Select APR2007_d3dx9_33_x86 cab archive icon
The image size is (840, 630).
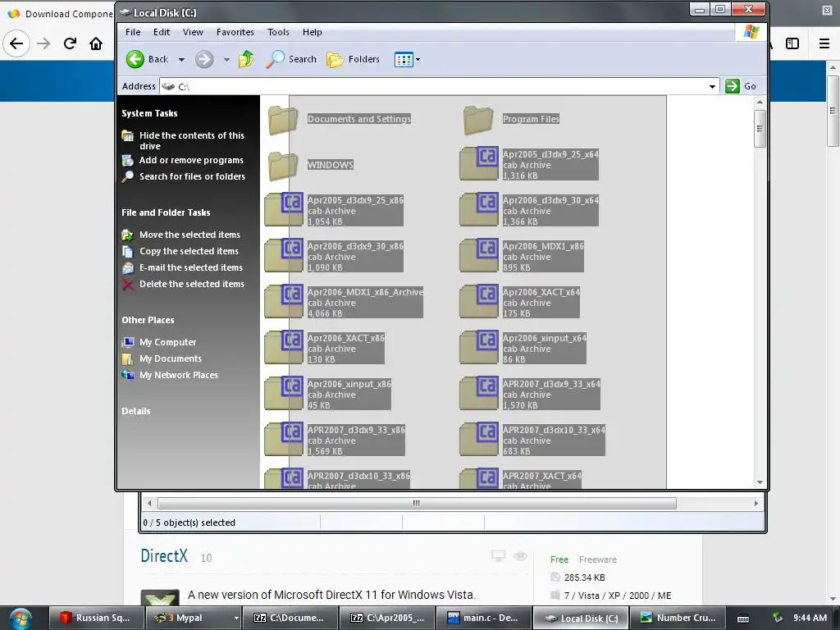pyautogui.click(x=284, y=440)
